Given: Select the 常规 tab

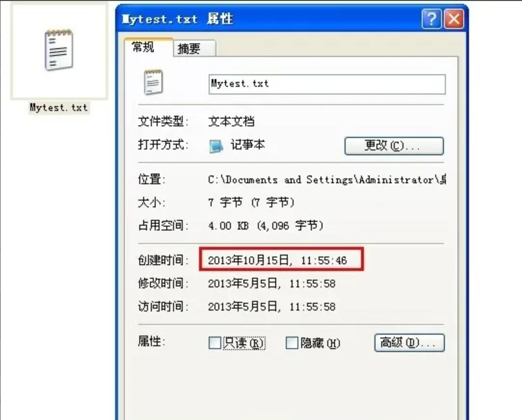Looking at the screenshot, I should click(x=148, y=47).
